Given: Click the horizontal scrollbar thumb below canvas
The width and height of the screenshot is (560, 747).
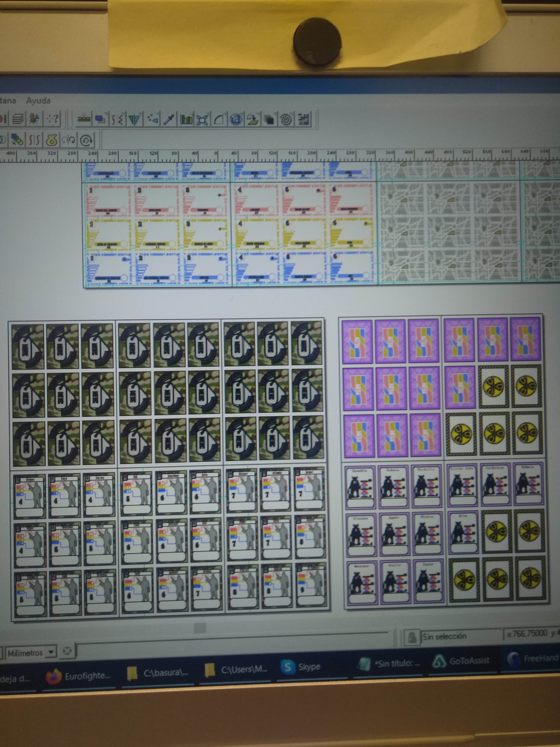Looking at the screenshot, I should point(200,628).
